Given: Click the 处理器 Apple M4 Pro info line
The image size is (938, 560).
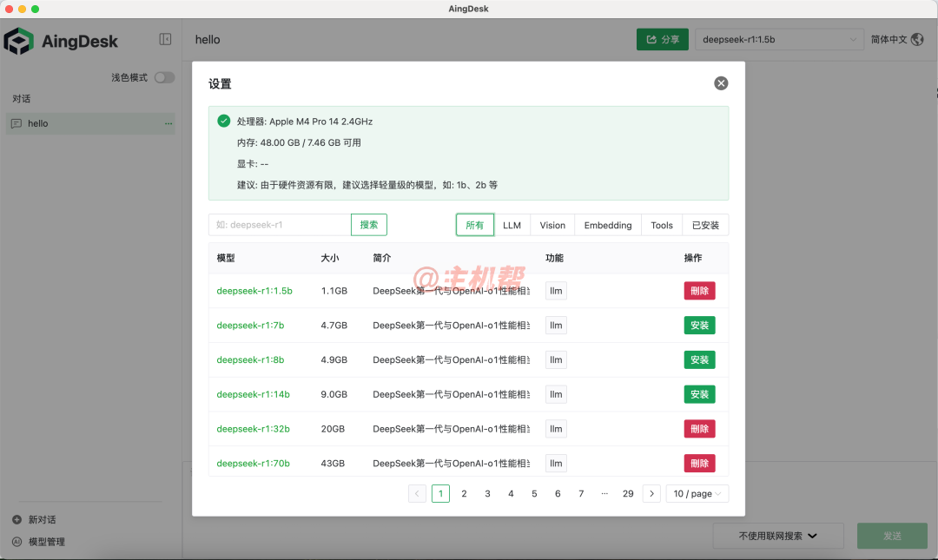Looking at the screenshot, I should coord(305,122).
